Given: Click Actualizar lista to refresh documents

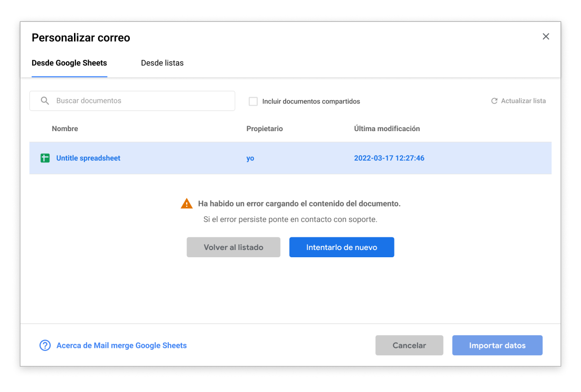Looking at the screenshot, I should point(523,101).
